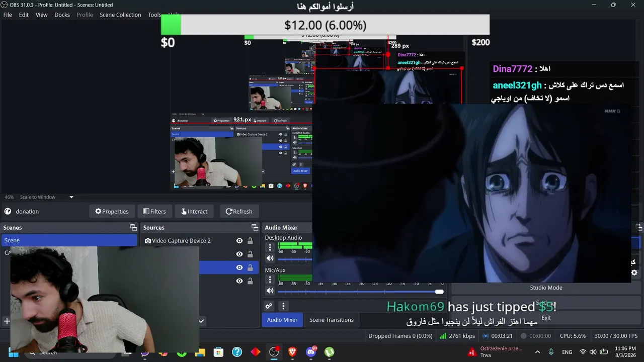Viewport: 644px width, 362px height.
Task: Mute Desktop Audio
Action: (x=270, y=258)
